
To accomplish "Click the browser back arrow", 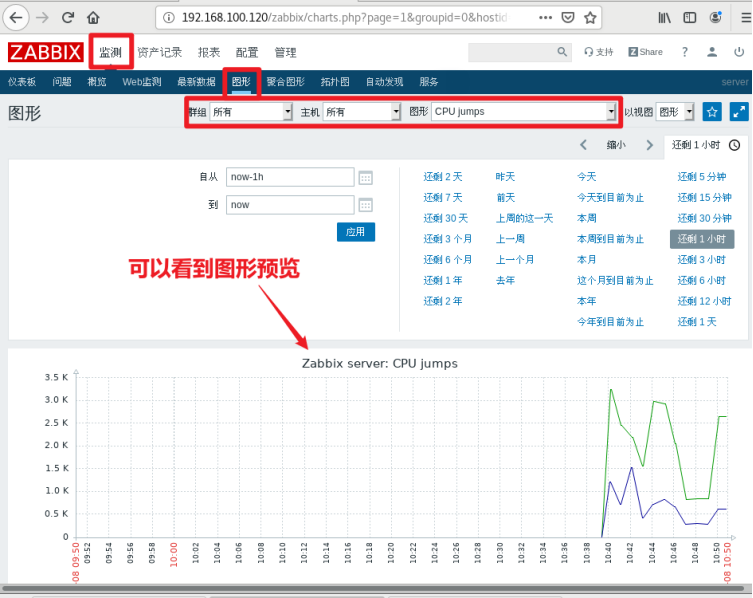I will [x=16, y=18].
